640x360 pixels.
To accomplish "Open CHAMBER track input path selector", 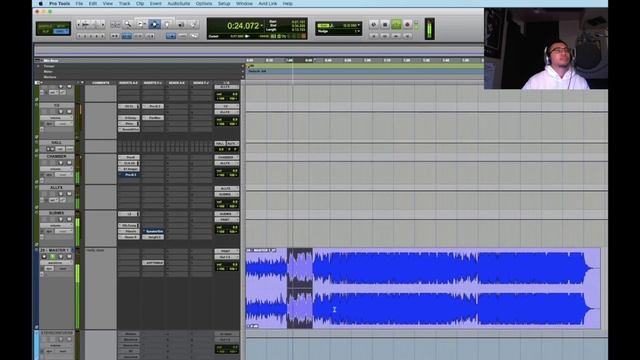I will (227, 157).
